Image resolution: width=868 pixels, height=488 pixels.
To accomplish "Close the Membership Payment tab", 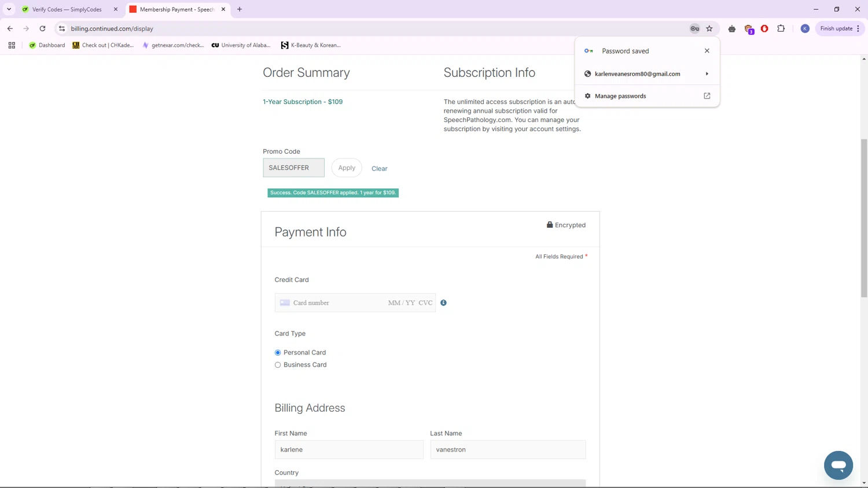I will tap(223, 9).
